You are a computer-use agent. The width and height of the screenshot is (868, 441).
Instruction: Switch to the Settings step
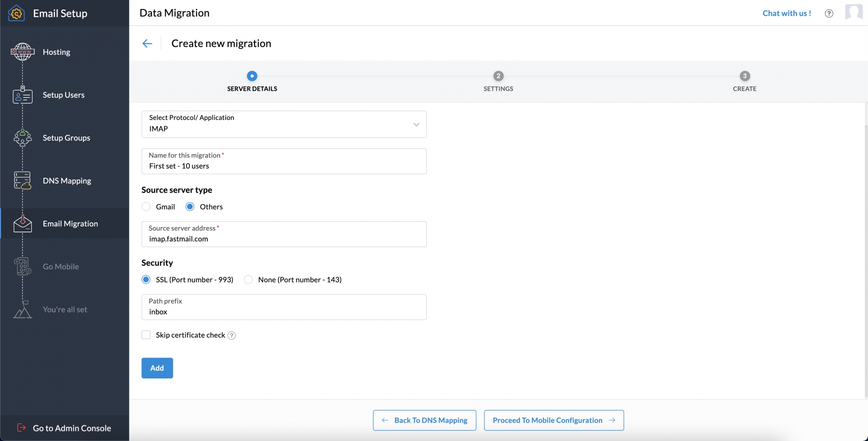pos(498,76)
